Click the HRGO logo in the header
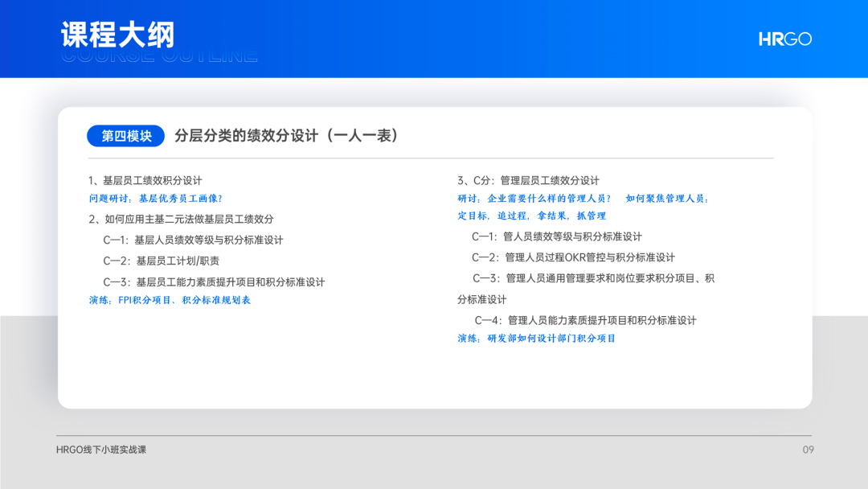 click(x=784, y=39)
